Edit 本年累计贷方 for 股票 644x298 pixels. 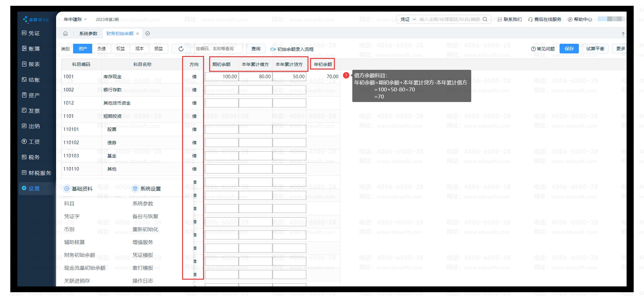pyautogui.click(x=289, y=129)
